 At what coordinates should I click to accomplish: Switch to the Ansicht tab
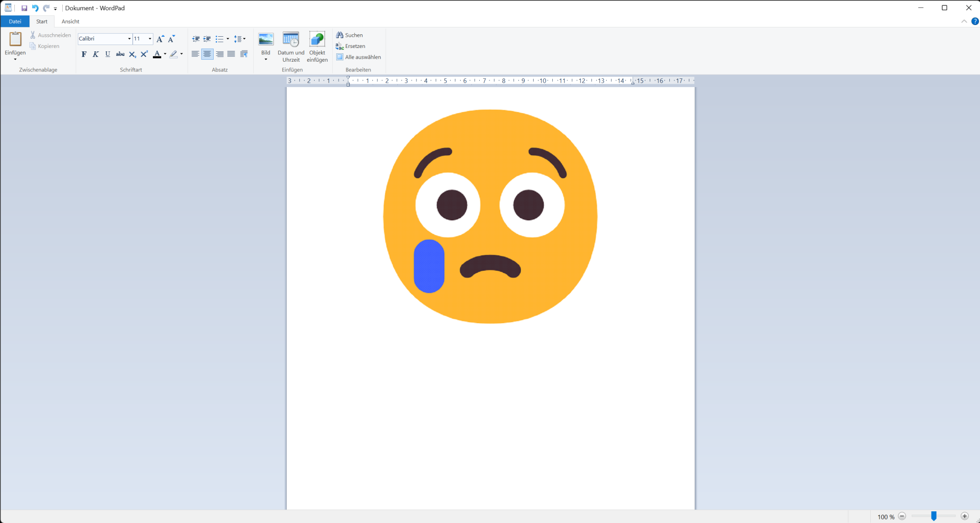[x=70, y=22]
